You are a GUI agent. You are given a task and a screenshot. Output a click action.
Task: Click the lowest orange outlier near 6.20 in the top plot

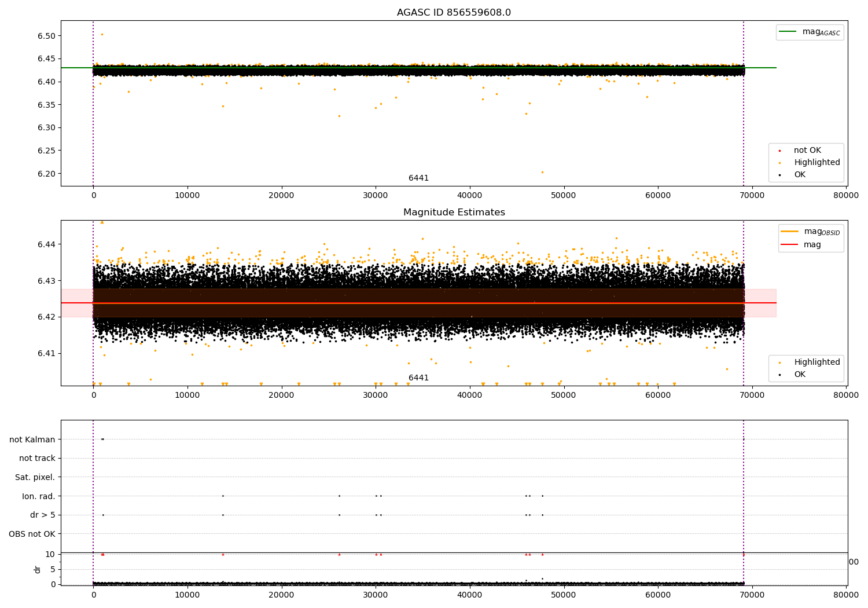point(542,172)
